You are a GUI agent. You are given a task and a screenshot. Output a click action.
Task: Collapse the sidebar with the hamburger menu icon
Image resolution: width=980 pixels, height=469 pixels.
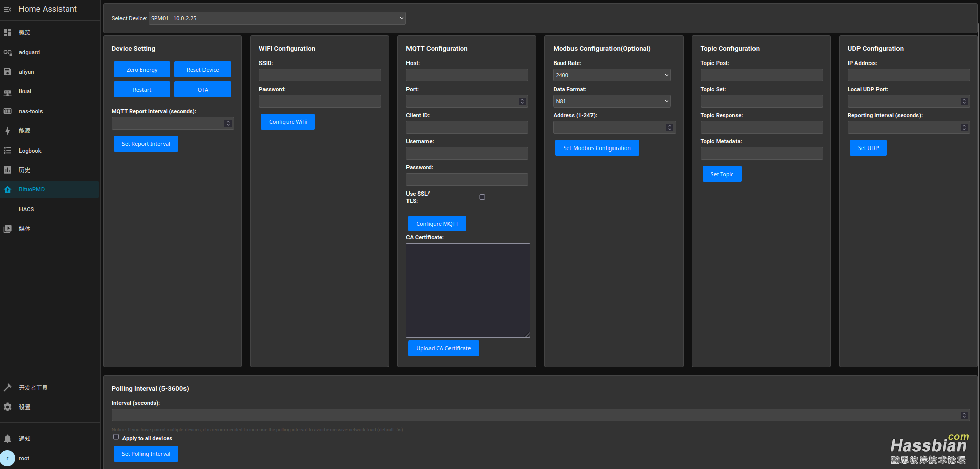(7, 9)
